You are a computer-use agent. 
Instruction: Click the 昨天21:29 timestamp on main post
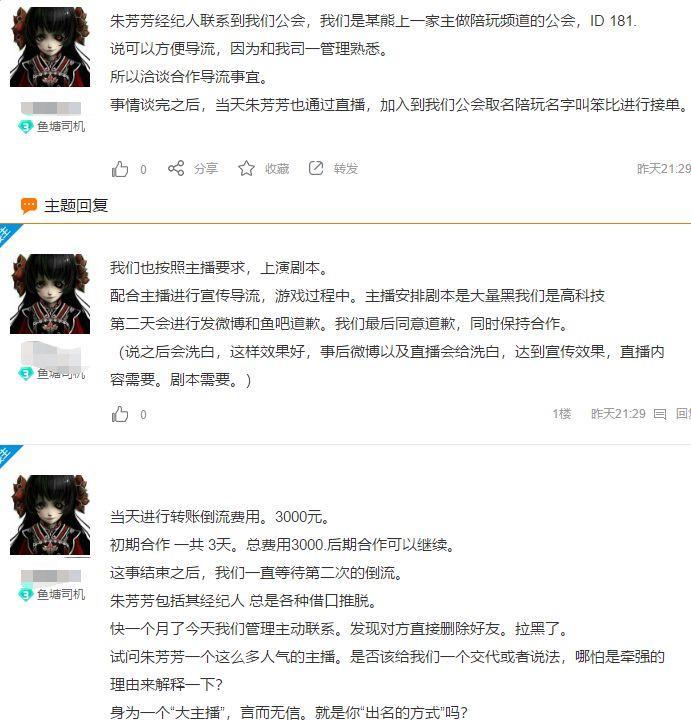[x=664, y=169]
